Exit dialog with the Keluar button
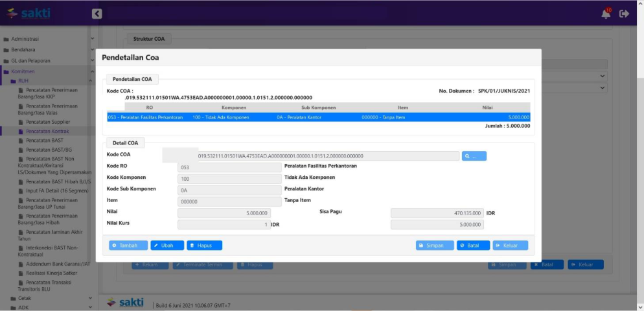 pos(510,246)
